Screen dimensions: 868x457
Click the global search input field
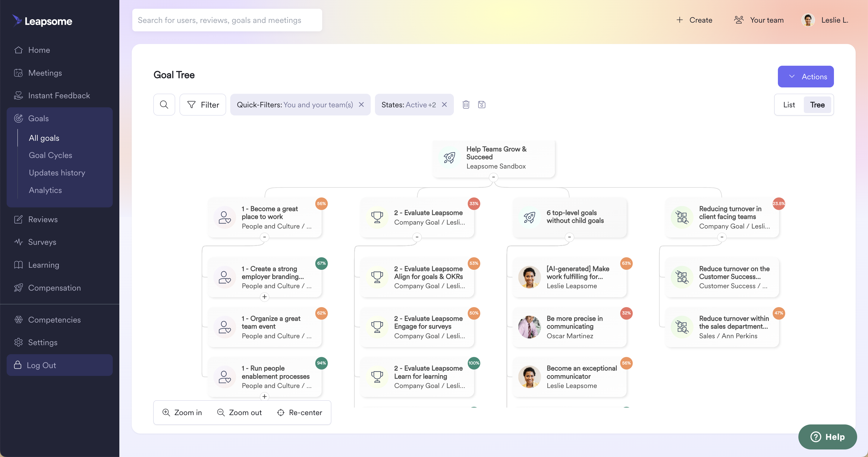tap(227, 20)
